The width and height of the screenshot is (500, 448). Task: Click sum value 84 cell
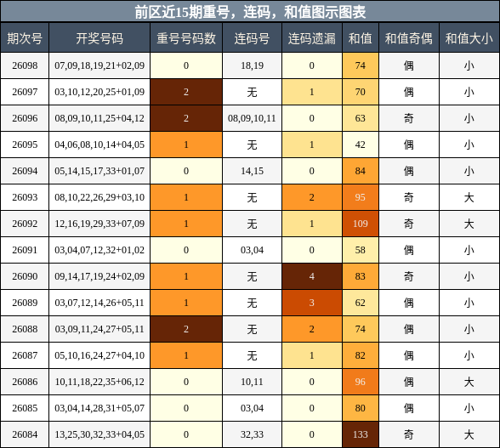click(361, 171)
